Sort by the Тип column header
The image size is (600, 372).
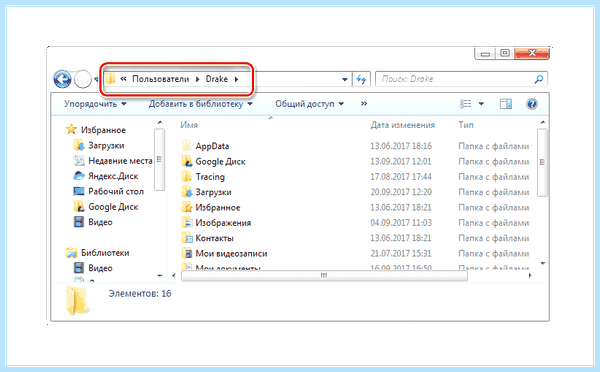tap(466, 125)
